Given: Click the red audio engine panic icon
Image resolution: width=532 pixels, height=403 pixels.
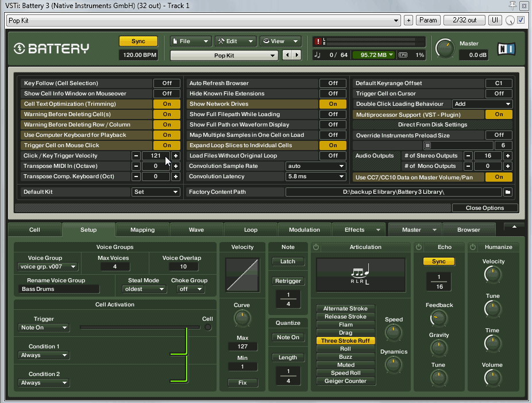Looking at the screenshot, I should click(318, 41).
